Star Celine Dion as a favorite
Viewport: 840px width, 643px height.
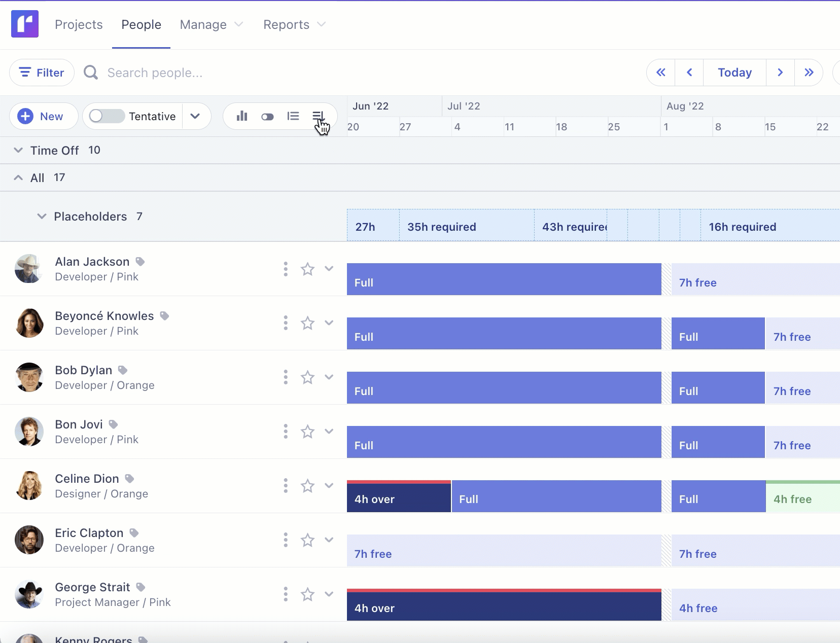coord(308,486)
